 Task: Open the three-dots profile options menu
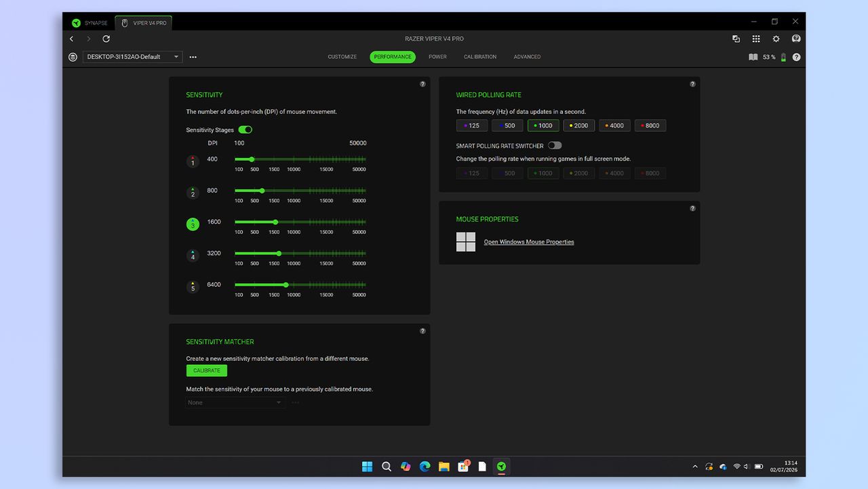pyautogui.click(x=193, y=57)
